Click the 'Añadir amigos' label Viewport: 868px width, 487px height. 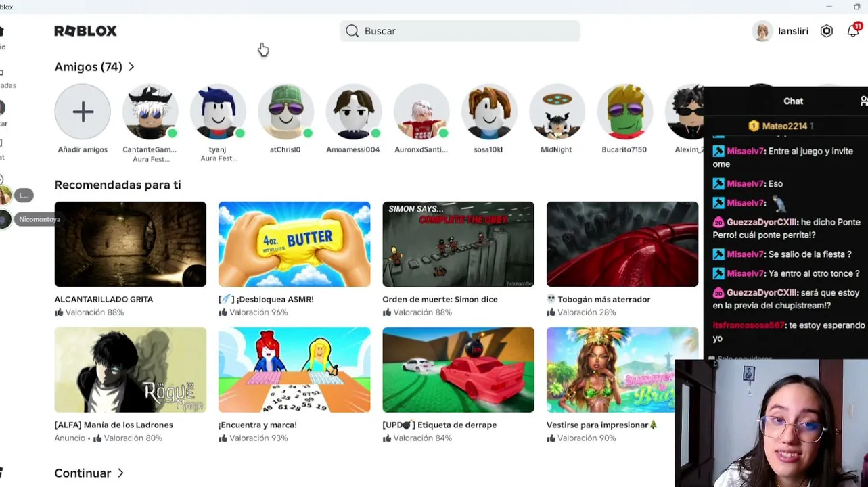[83, 149]
